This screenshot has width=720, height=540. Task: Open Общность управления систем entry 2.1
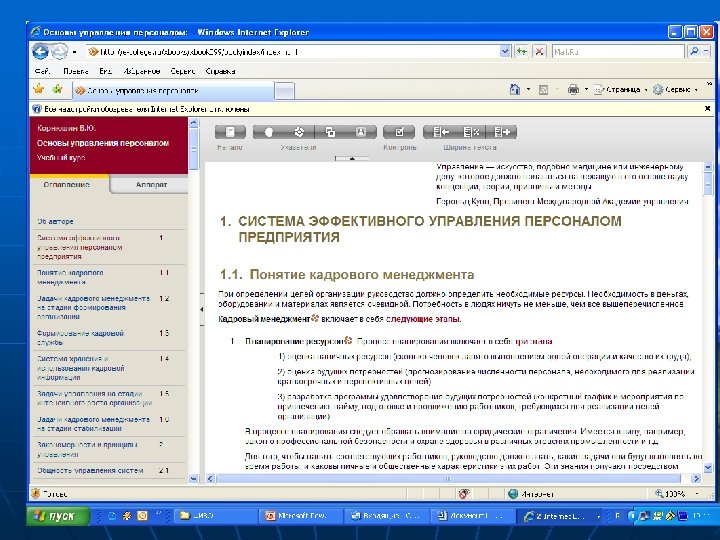tap(90, 470)
